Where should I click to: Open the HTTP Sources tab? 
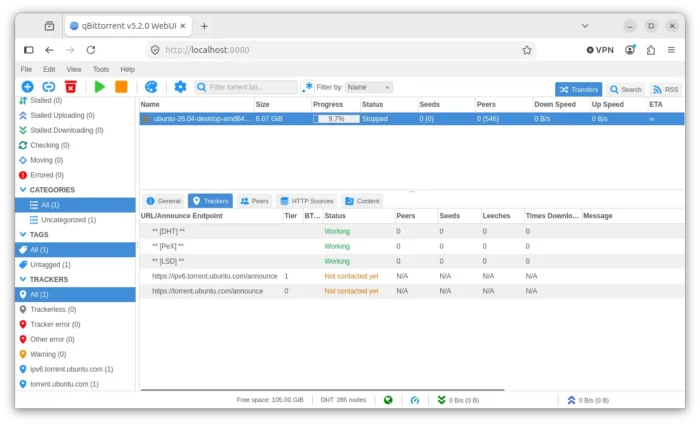point(307,201)
